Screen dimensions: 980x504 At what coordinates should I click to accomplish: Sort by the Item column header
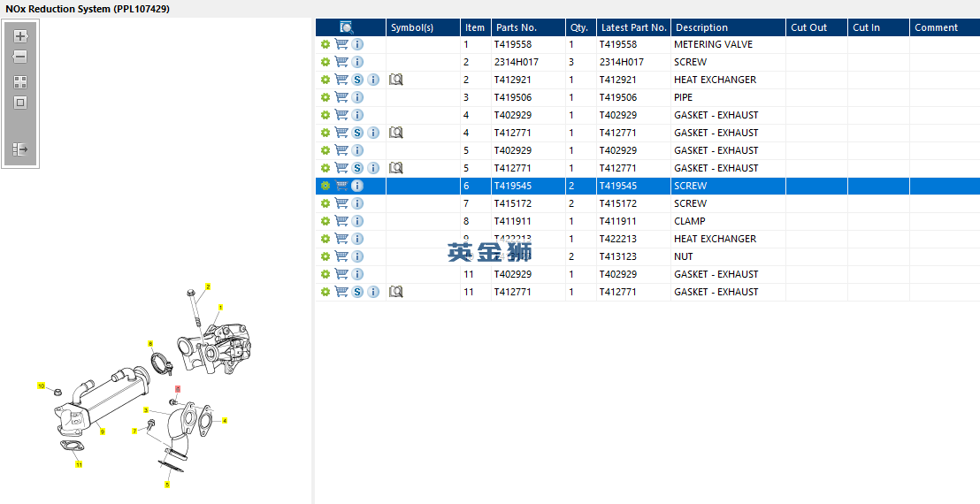pos(476,27)
